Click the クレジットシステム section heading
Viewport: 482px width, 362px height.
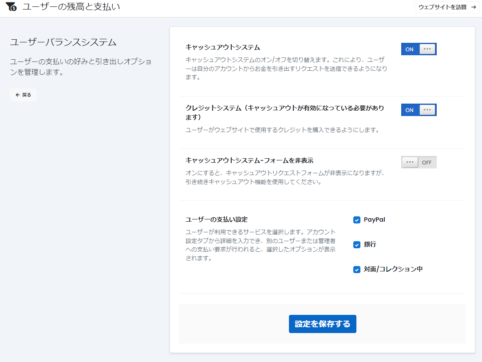pos(285,112)
